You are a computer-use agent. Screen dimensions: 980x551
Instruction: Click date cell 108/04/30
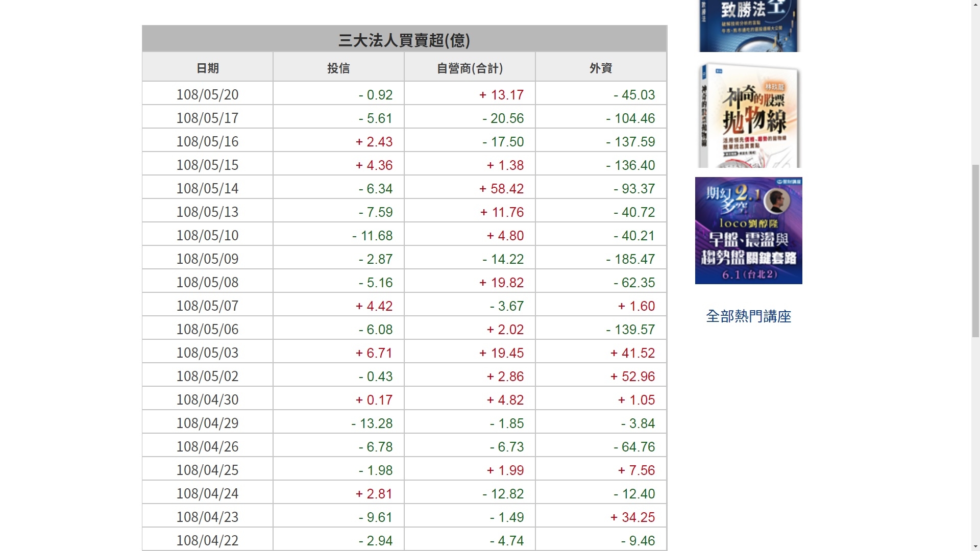pyautogui.click(x=207, y=399)
